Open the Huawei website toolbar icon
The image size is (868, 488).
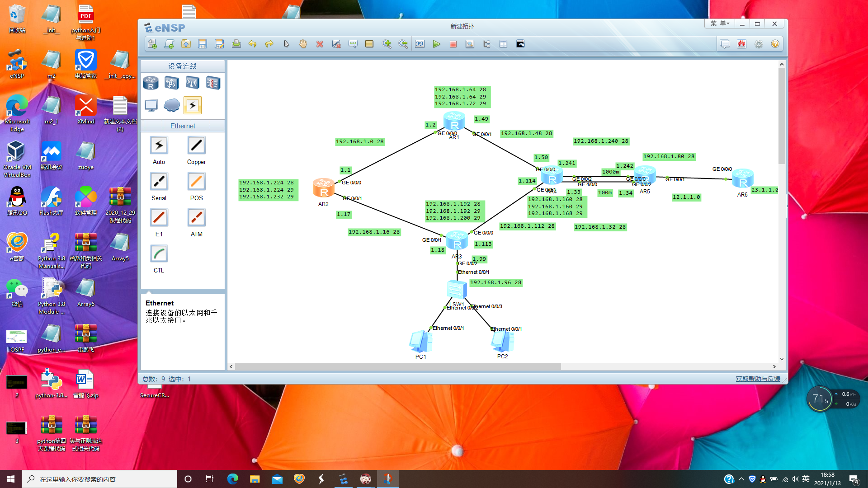click(742, 44)
